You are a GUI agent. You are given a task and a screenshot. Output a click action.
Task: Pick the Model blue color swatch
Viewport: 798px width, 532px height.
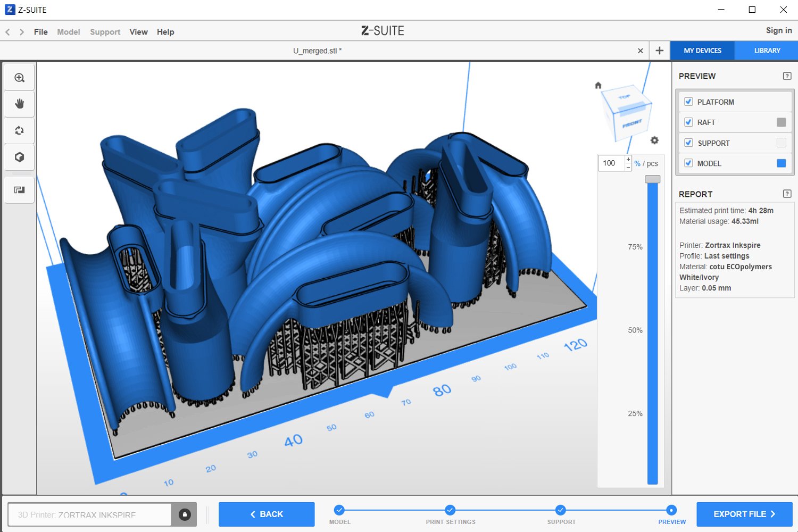tap(782, 163)
